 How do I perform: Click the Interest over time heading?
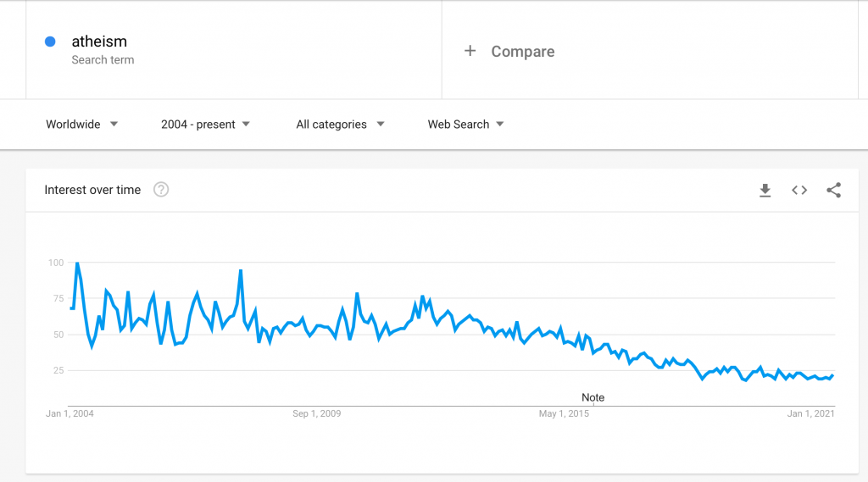[x=92, y=190]
